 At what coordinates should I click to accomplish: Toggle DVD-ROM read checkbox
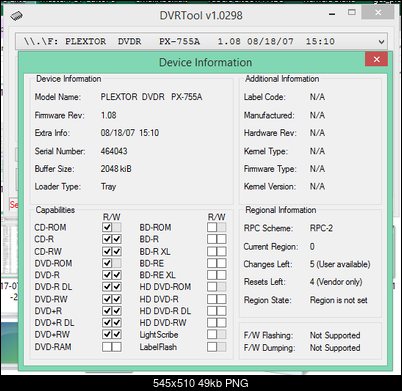click(x=107, y=263)
